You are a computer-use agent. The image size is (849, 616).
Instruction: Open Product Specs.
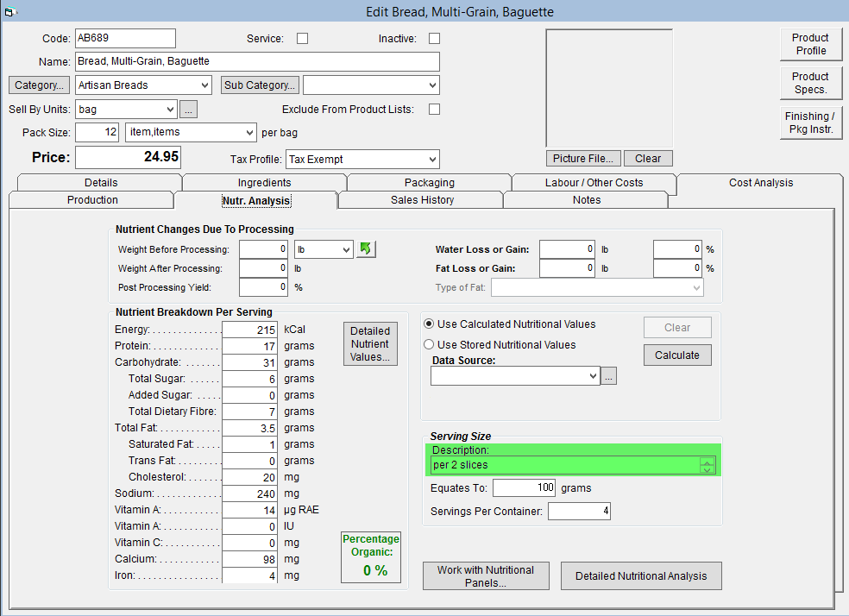coord(810,84)
